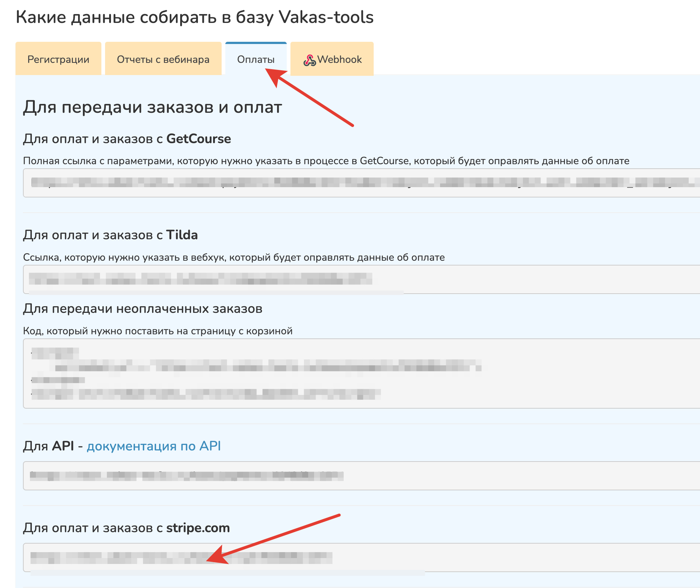
Task: Select the Оплаты tab
Action: (256, 59)
